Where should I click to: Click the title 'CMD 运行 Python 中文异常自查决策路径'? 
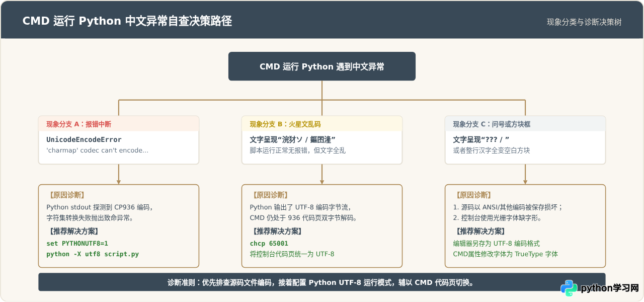coord(127,21)
